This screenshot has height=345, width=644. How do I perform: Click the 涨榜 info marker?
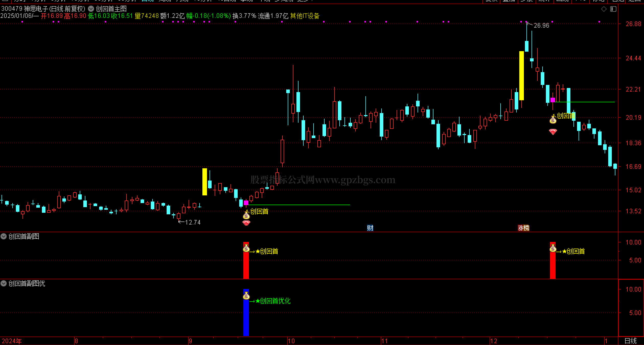click(x=523, y=228)
